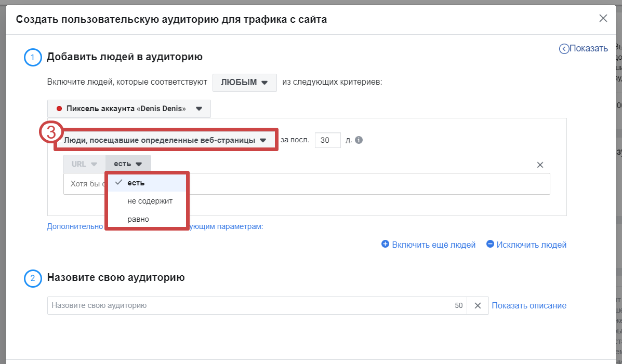Open the disabled URL field dropdown

pyautogui.click(x=84, y=164)
